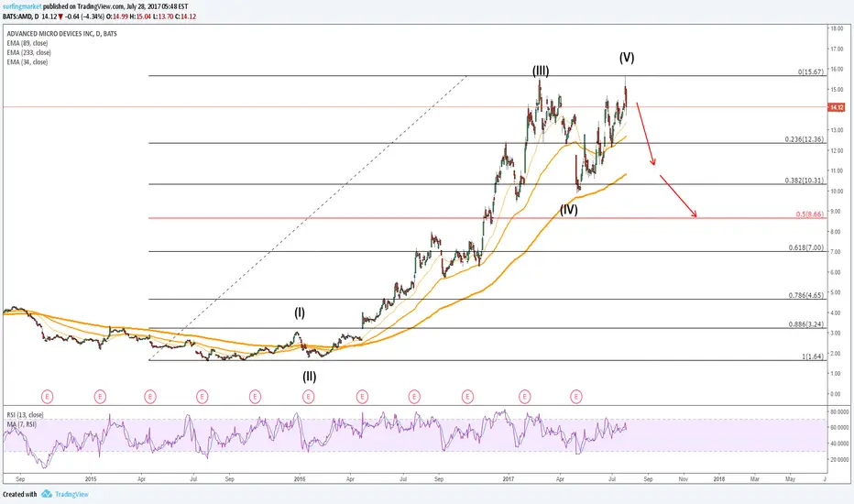
Task: Click 20.0000 on the RSI scale
Action: click(839, 459)
